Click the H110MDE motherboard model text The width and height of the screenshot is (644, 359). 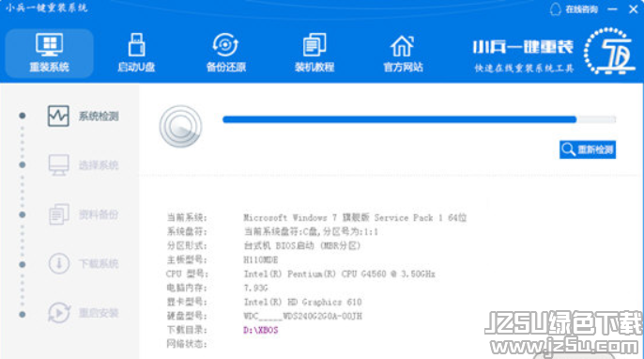[261, 260]
